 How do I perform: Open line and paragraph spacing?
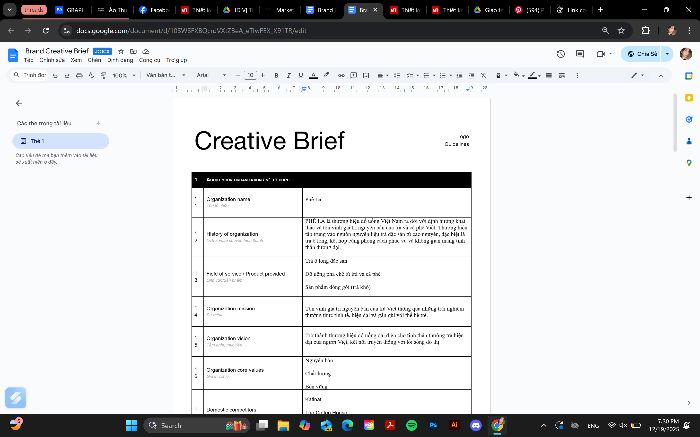tap(396, 75)
